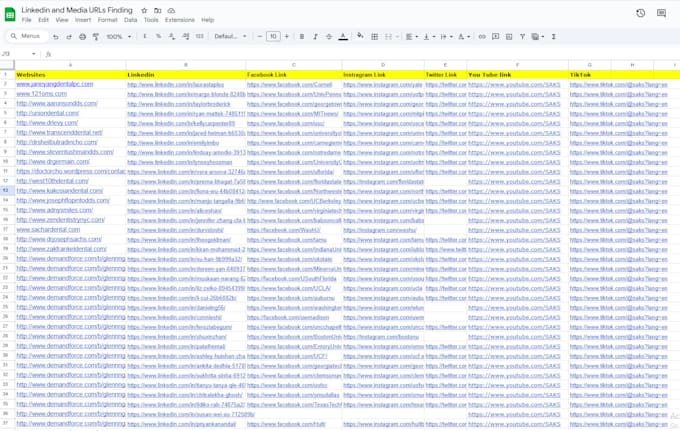Image resolution: width=680 pixels, height=431 pixels.
Task: Open the www.sachardental.com link
Action: (48, 229)
